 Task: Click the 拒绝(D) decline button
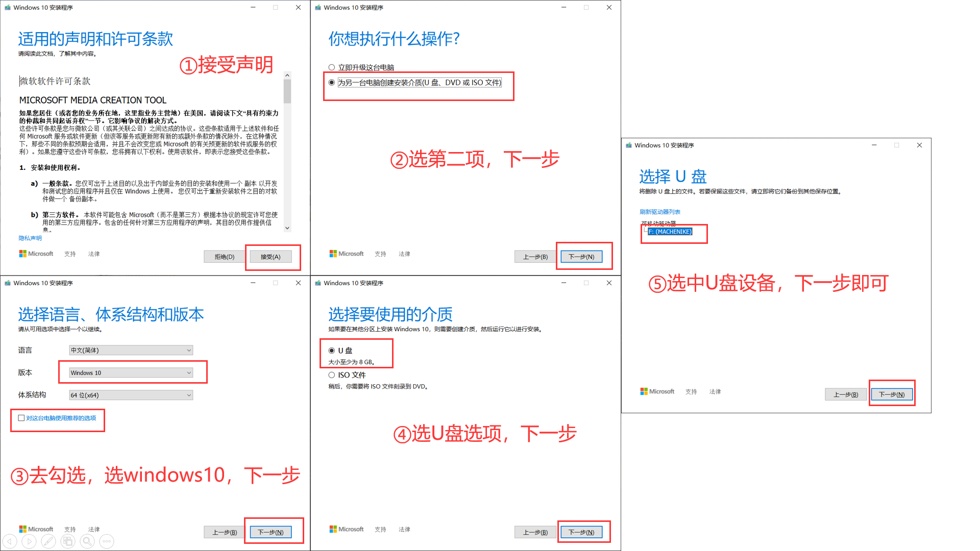pyautogui.click(x=224, y=257)
